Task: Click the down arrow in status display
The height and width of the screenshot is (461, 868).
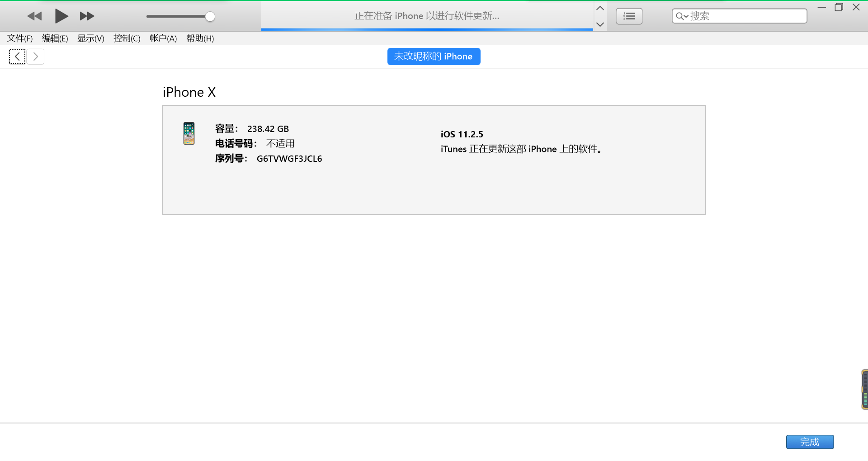Action: pos(600,24)
